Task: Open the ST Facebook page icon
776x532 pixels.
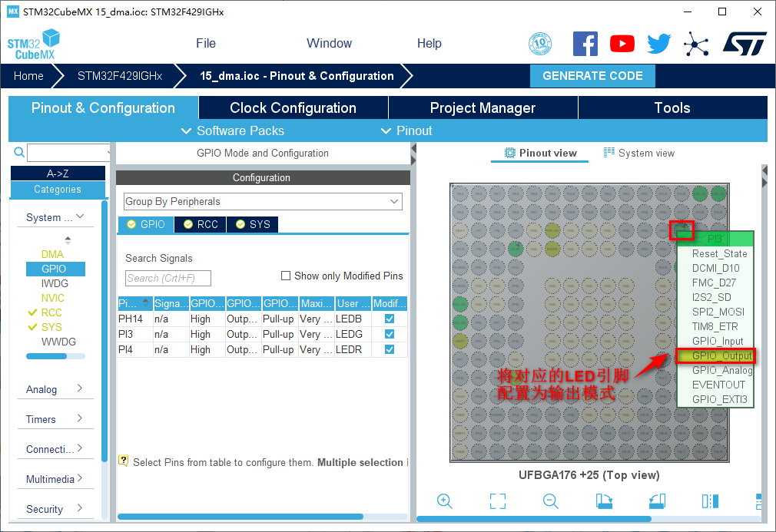Action: point(585,44)
